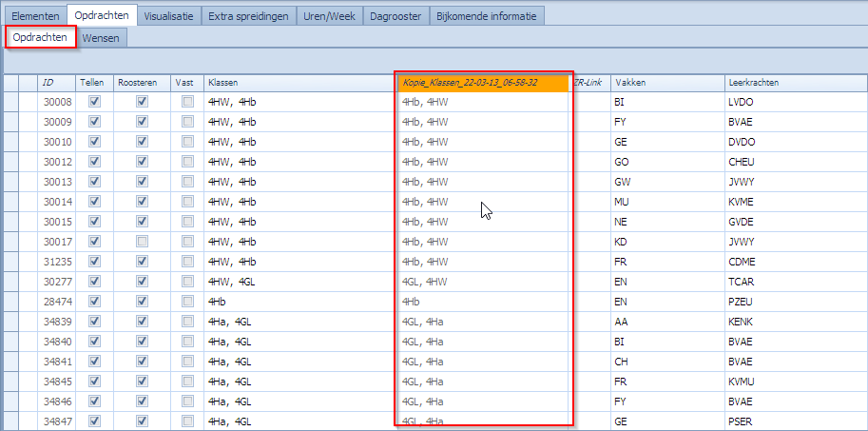Click the Tellen column header
This screenshot has width=868, height=431.
tap(95, 83)
